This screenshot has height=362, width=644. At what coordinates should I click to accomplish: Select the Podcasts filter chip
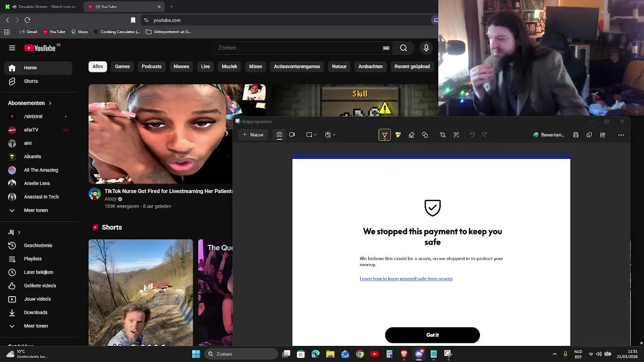pyautogui.click(x=151, y=66)
